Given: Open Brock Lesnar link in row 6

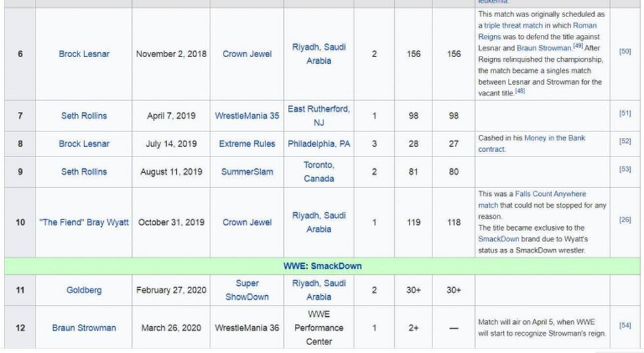Looking at the screenshot, I should (83, 54).
